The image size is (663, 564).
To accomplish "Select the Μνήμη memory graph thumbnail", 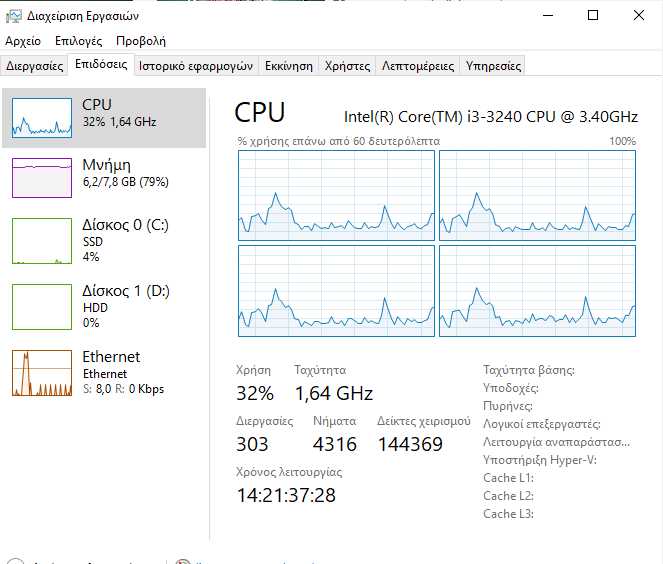I will [x=42, y=178].
